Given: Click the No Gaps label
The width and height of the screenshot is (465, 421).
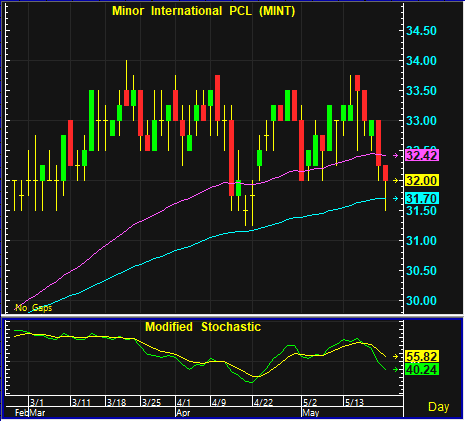Looking at the screenshot, I should [x=34, y=308].
